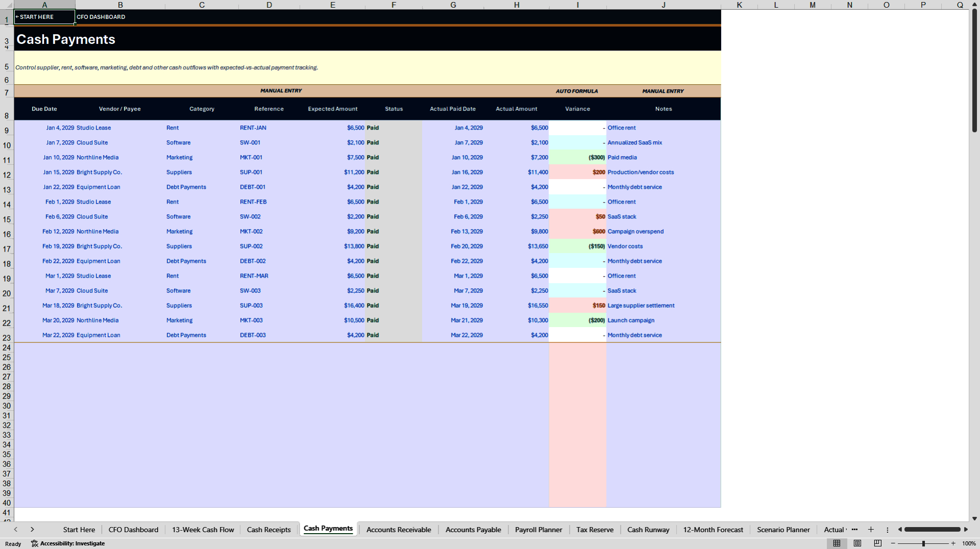Zoom out with the minus button
This screenshot has height=549, width=980.
point(893,543)
